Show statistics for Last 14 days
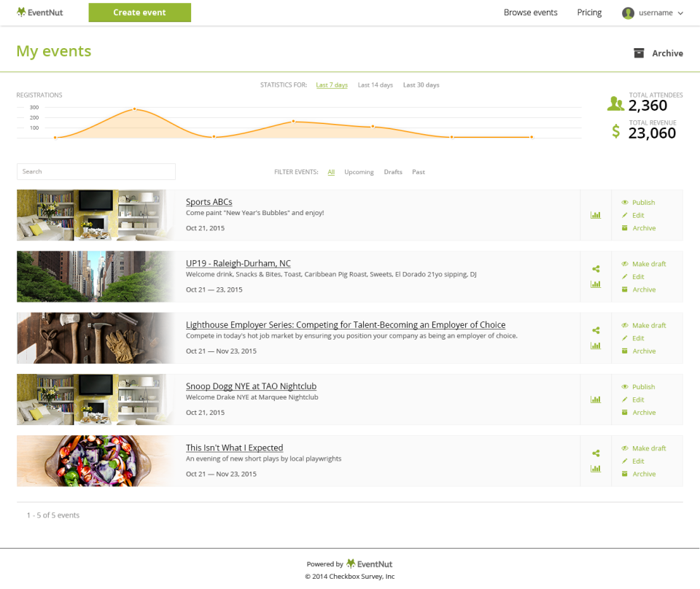 (376, 85)
